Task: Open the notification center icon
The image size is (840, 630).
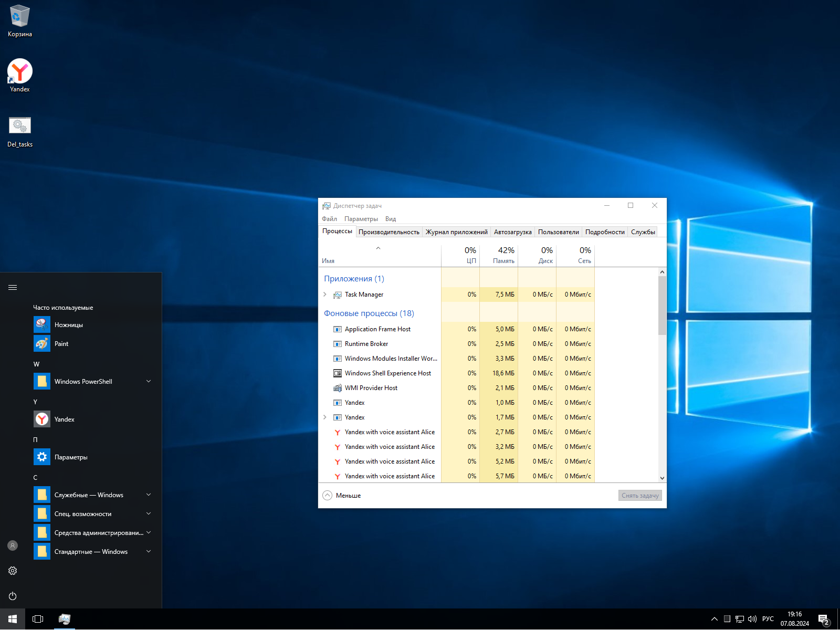Action: click(x=824, y=619)
